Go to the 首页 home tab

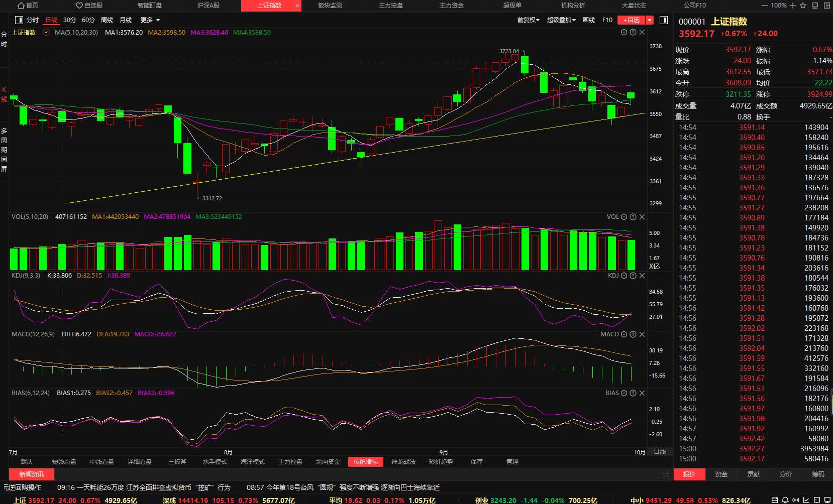[x=28, y=6]
